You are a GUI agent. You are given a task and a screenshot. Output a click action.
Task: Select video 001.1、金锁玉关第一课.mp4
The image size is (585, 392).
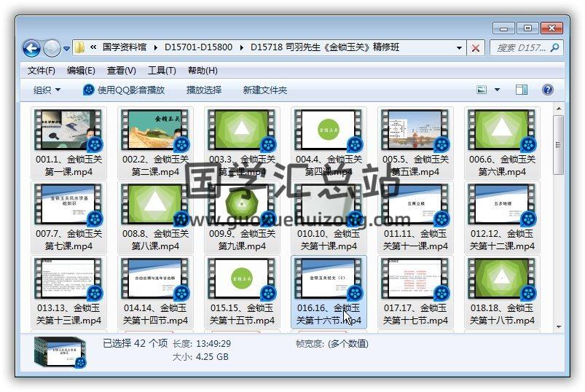click(x=68, y=144)
